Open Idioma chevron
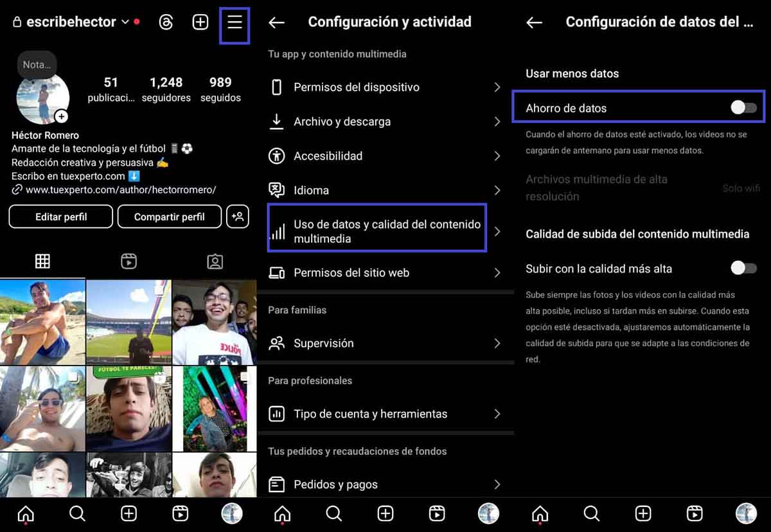 pyautogui.click(x=497, y=190)
